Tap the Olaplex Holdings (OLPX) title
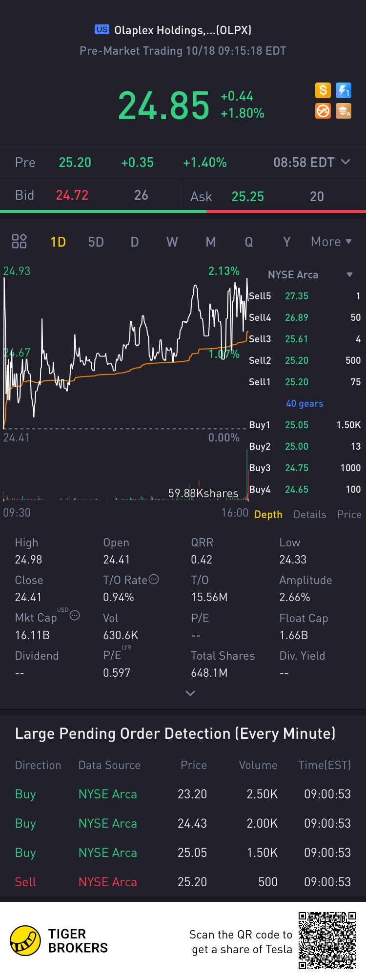 click(183, 30)
